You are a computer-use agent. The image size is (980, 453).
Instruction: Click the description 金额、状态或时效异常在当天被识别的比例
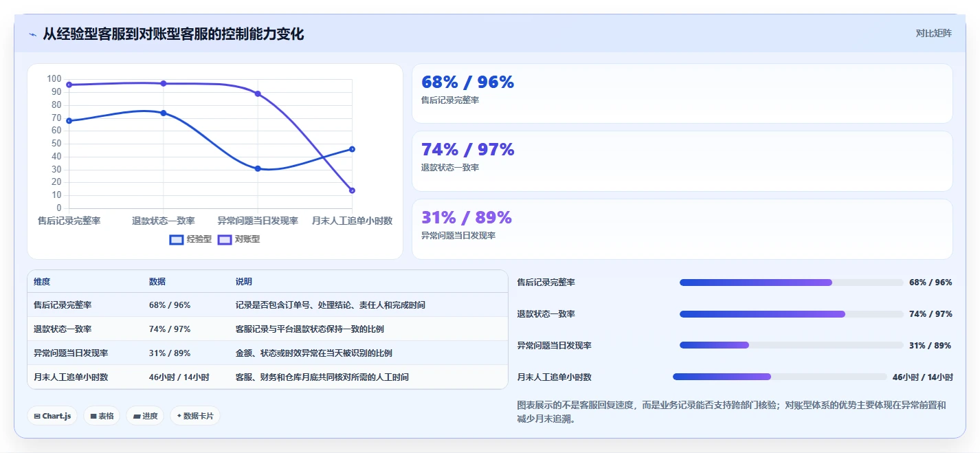[314, 353]
